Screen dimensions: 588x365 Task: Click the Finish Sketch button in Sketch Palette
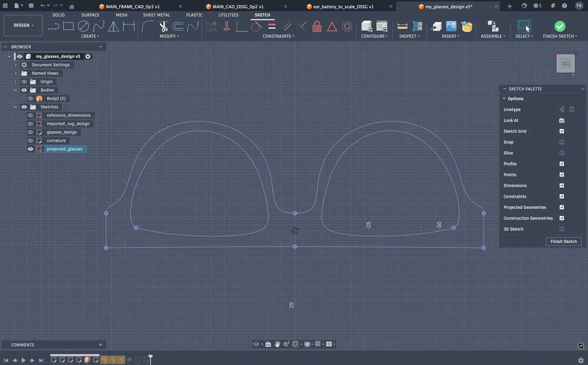tap(563, 241)
